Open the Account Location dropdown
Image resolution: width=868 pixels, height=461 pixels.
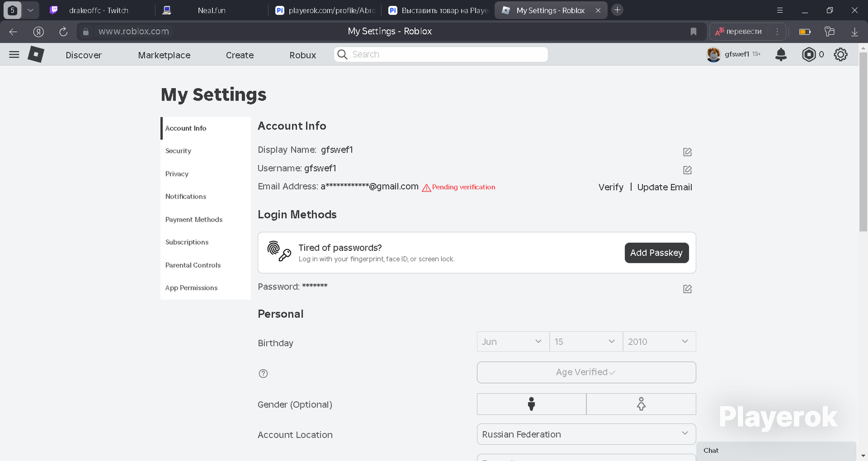click(x=586, y=434)
